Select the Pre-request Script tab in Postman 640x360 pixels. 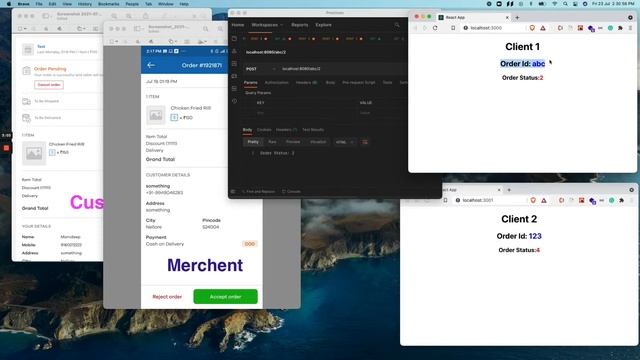[x=358, y=83]
